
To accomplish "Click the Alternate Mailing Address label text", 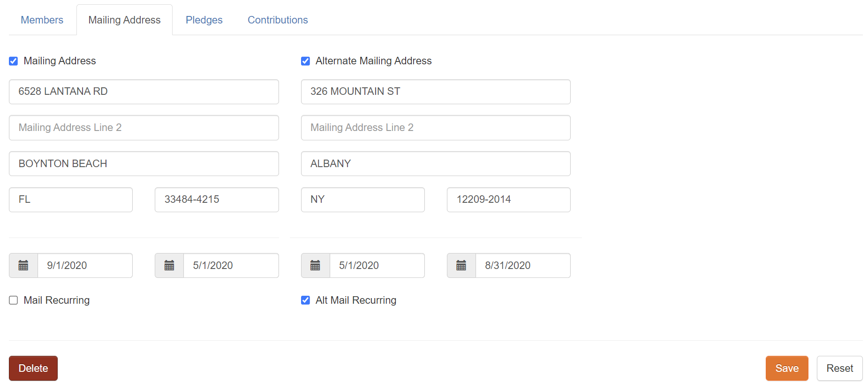I will coord(373,61).
